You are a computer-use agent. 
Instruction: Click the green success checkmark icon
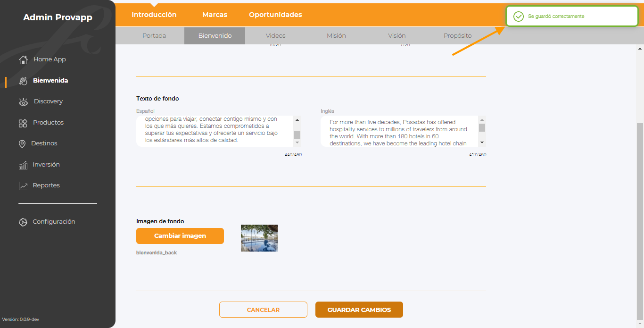(x=519, y=17)
